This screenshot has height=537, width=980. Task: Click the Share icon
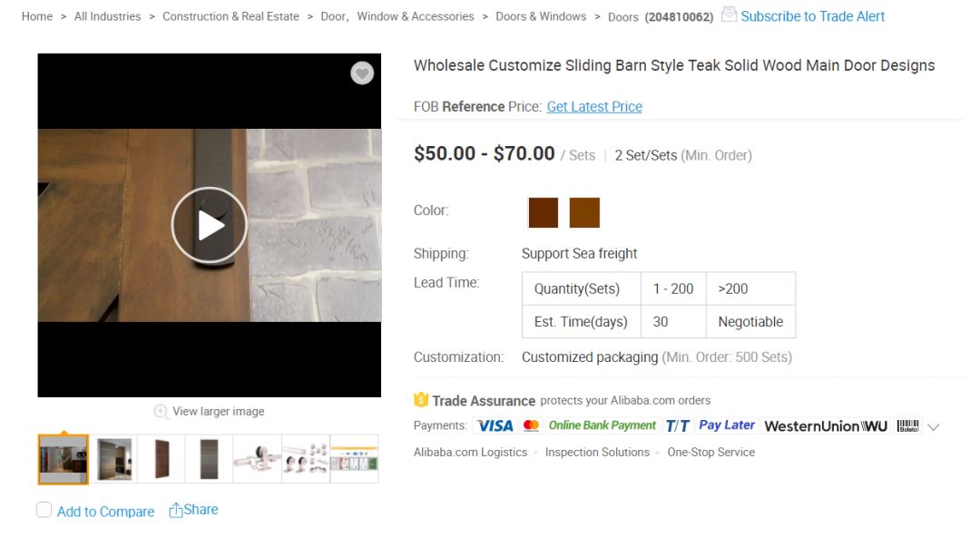pos(176,511)
